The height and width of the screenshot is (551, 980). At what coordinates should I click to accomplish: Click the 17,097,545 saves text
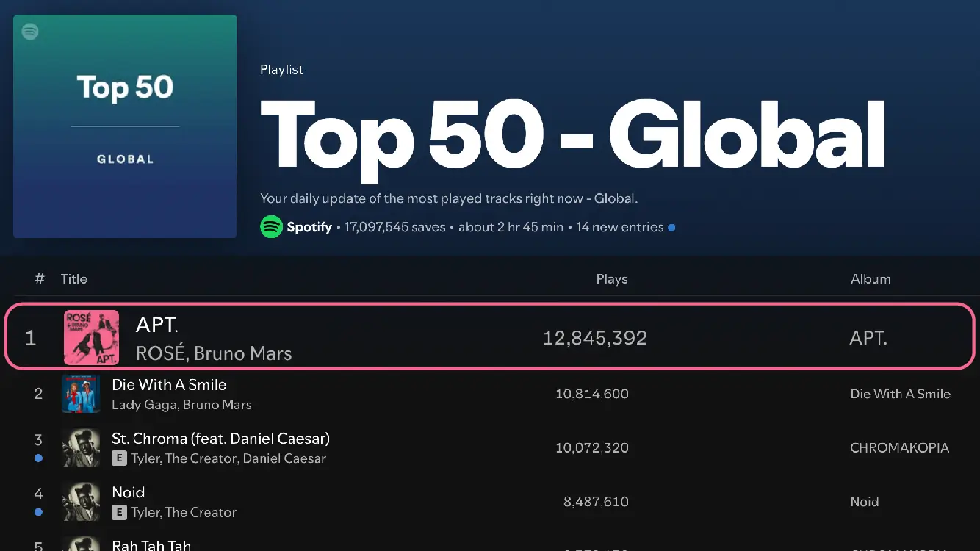pos(395,227)
